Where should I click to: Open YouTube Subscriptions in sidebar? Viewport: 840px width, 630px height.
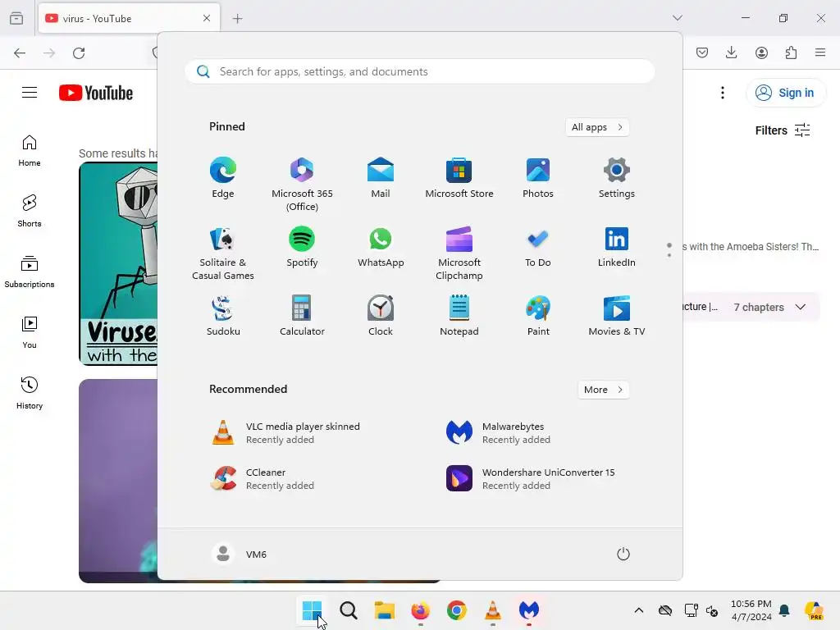30,272
